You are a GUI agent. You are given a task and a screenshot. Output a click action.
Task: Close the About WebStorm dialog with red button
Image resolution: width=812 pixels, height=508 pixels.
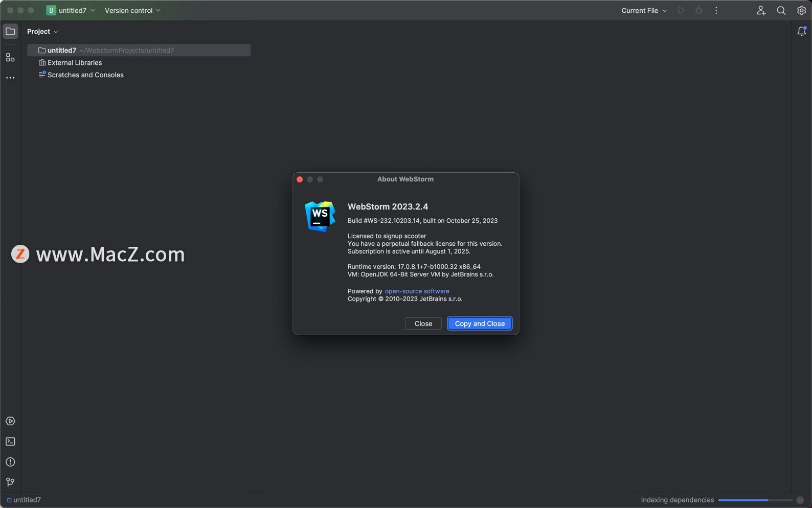pyautogui.click(x=300, y=179)
